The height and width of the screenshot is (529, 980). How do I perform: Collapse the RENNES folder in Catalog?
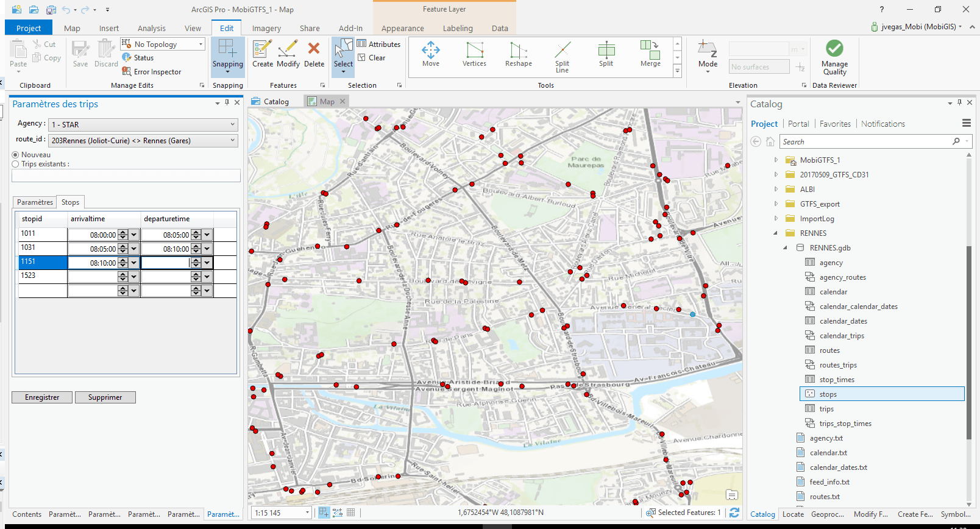(775, 233)
